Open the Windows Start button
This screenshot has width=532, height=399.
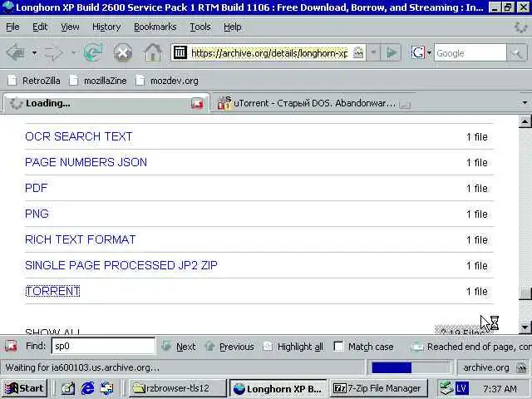tap(24, 388)
